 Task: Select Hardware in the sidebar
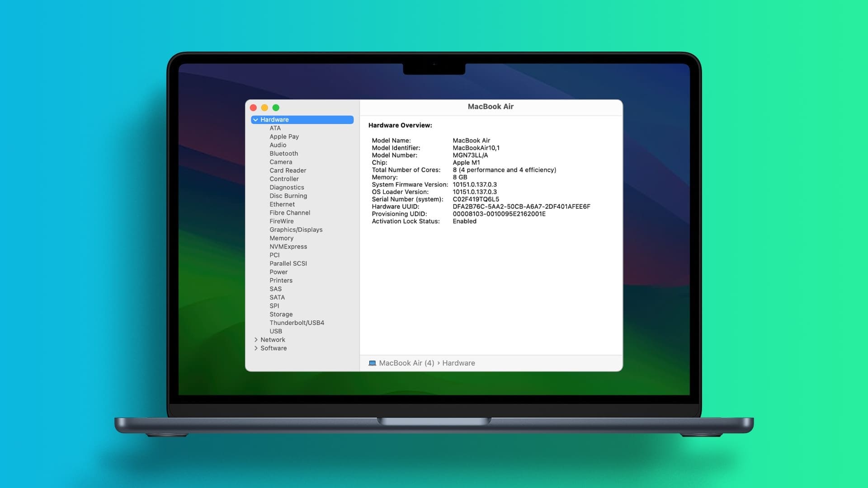click(x=302, y=120)
